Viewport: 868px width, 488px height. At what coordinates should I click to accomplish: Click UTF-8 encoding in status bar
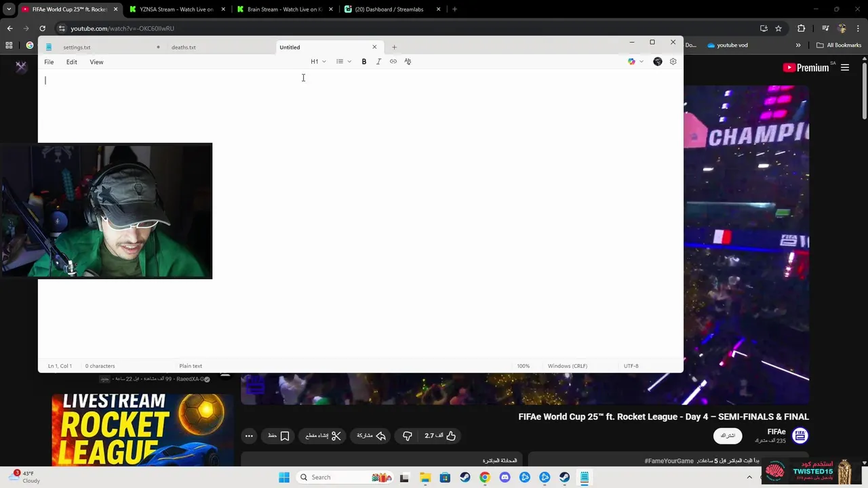pyautogui.click(x=631, y=366)
